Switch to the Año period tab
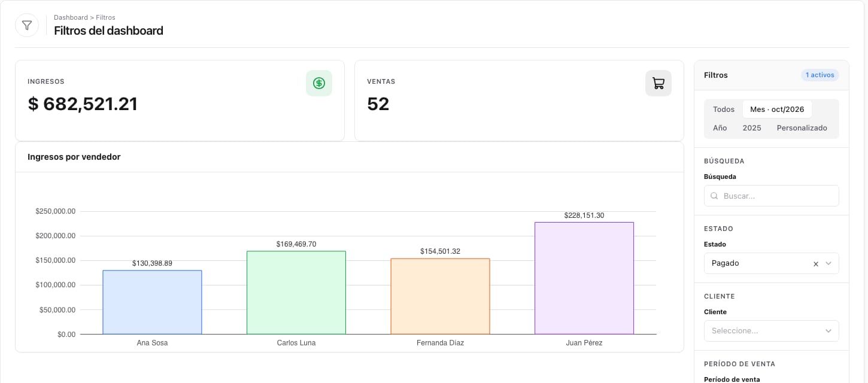The width and height of the screenshot is (868, 383). tap(720, 128)
